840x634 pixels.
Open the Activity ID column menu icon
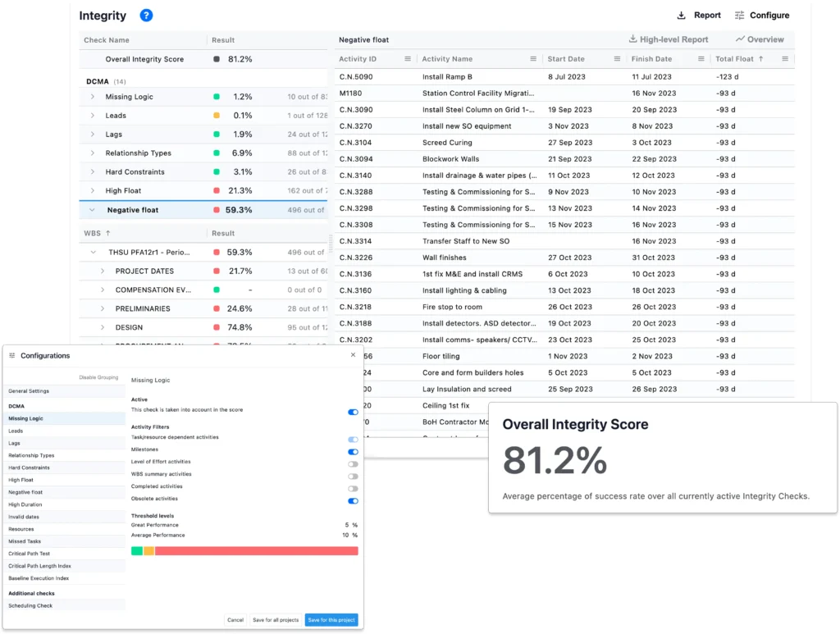[408, 59]
